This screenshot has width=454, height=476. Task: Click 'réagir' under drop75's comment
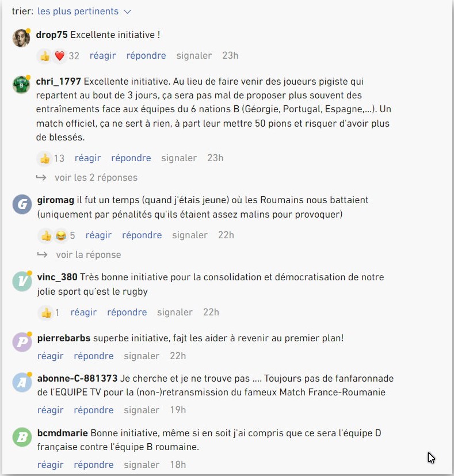(x=102, y=56)
